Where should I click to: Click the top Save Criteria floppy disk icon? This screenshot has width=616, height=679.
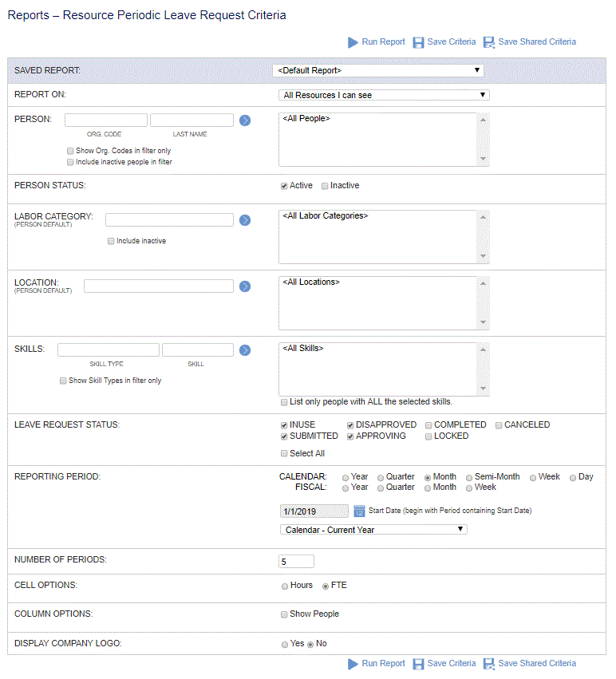click(418, 42)
